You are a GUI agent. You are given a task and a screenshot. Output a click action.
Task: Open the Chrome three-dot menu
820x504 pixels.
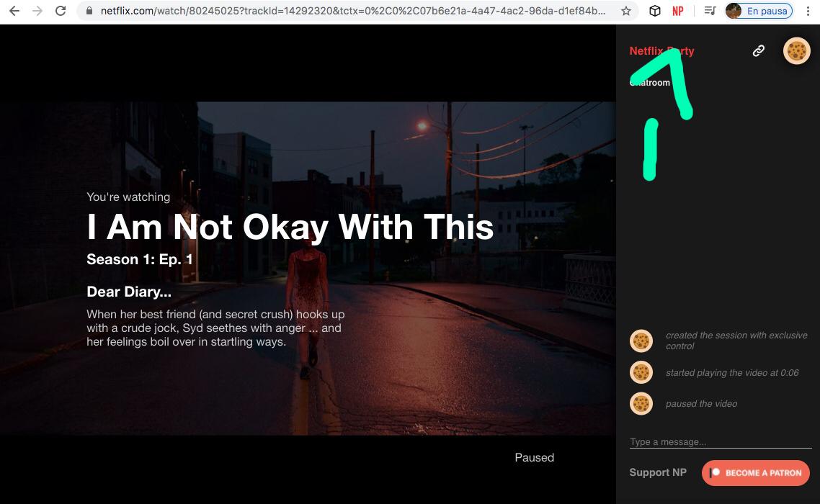pos(808,11)
